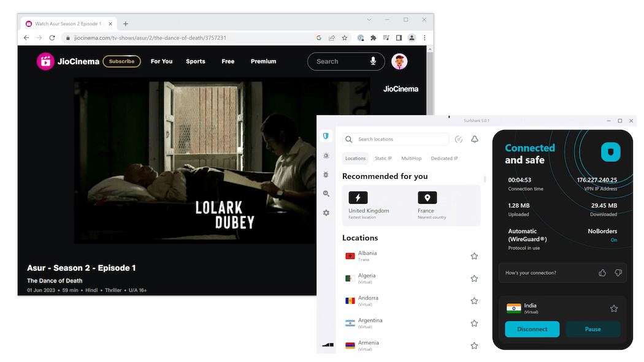Click the Google icon in address bar
This screenshot has height=362, width=644.
tap(319, 38)
